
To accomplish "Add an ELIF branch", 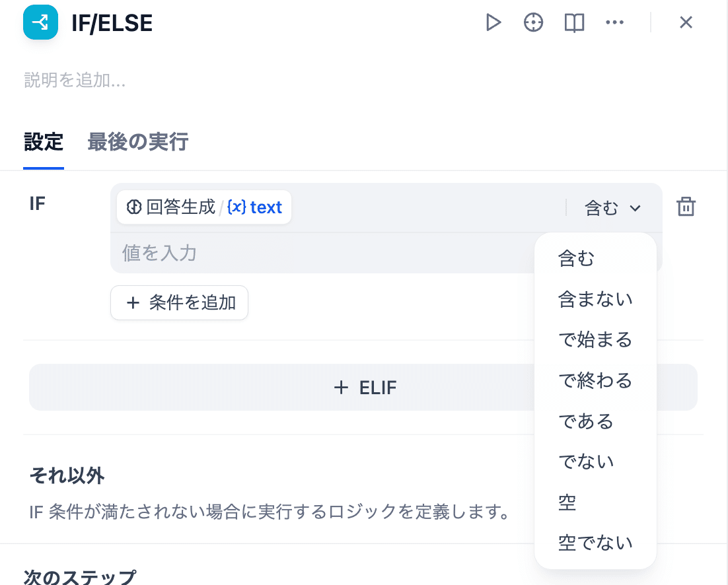I will (363, 387).
